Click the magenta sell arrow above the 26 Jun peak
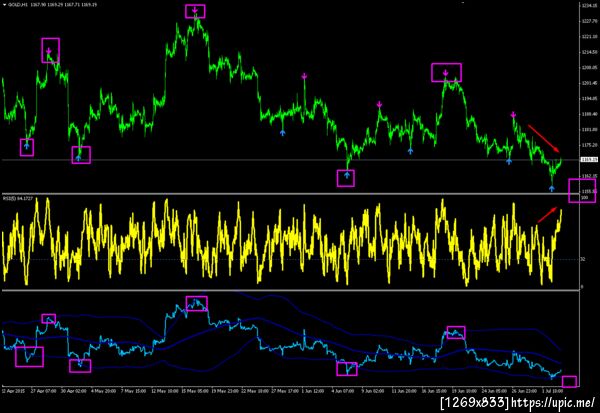This screenshot has height=413, width=600. [x=513, y=114]
